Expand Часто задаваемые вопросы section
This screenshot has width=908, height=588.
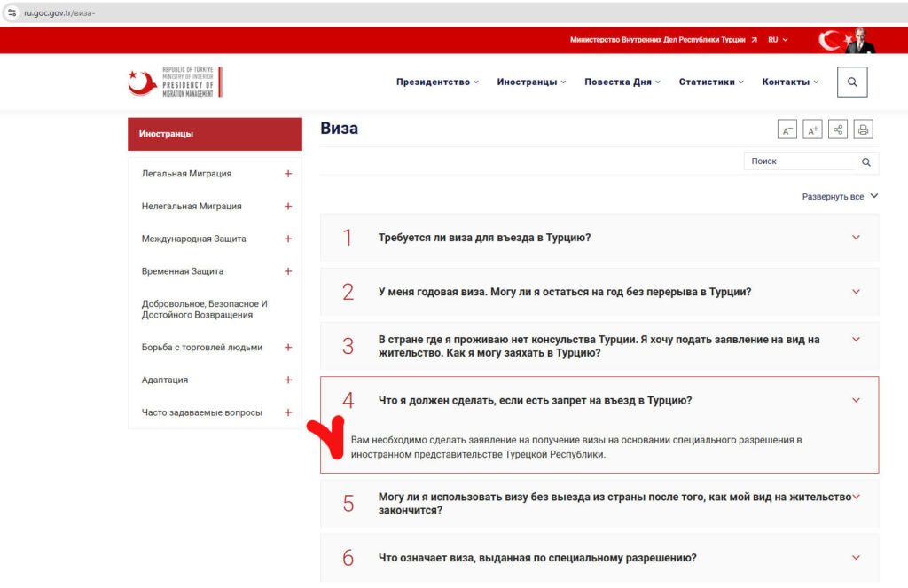tap(287, 412)
